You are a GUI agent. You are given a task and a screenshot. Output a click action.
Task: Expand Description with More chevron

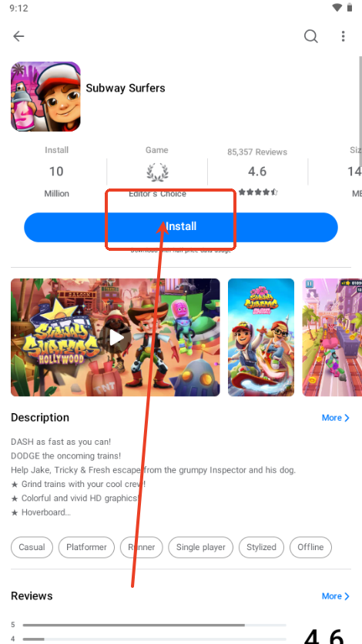(x=336, y=418)
